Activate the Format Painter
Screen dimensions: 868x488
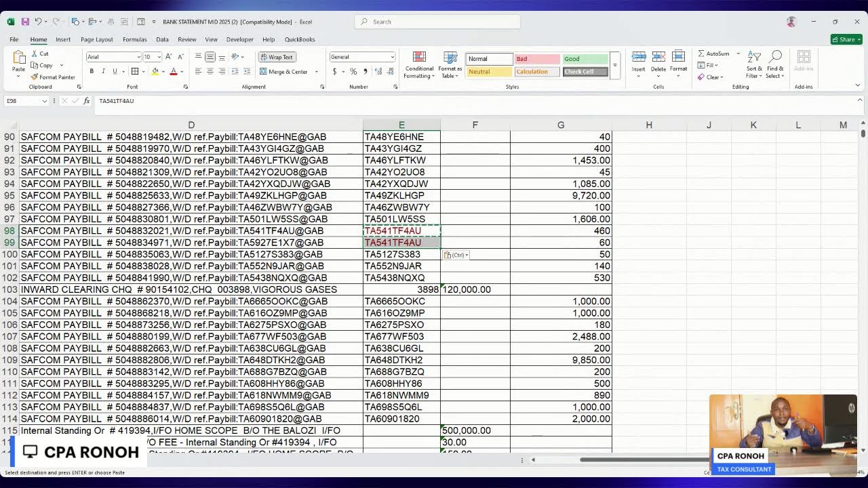(x=53, y=77)
